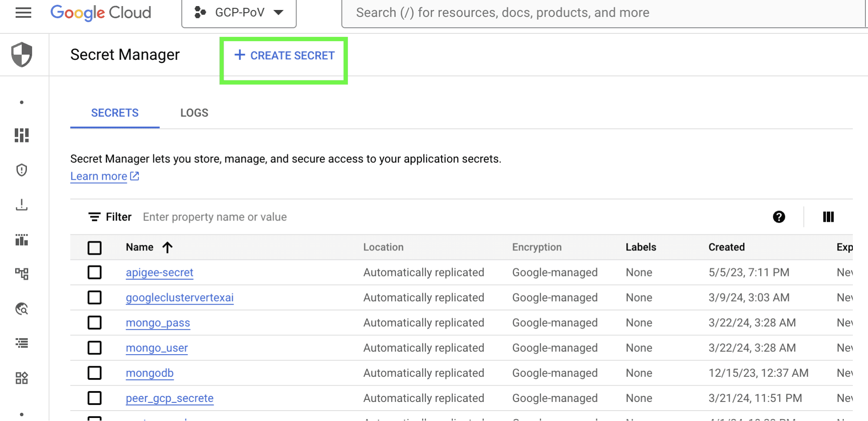This screenshot has height=421, width=868.
Task: Select the apigee-secret row checkbox
Action: [95, 273]
